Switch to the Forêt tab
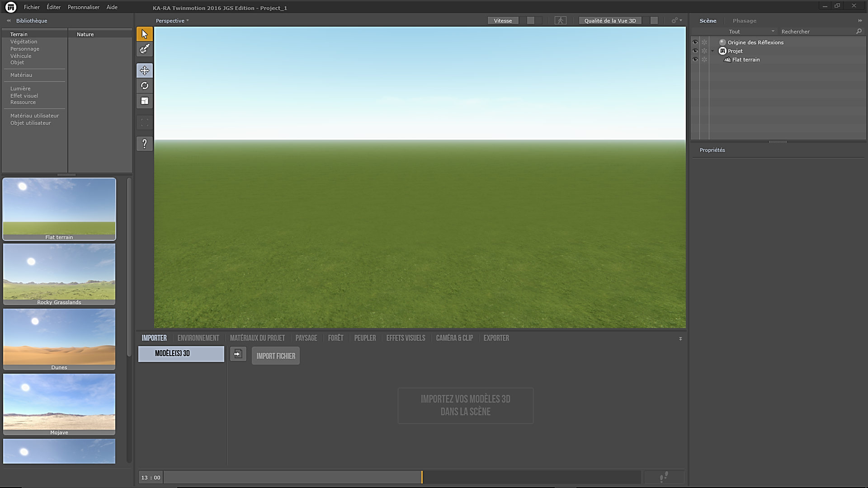The image size is (868, 488). (335, 338)
